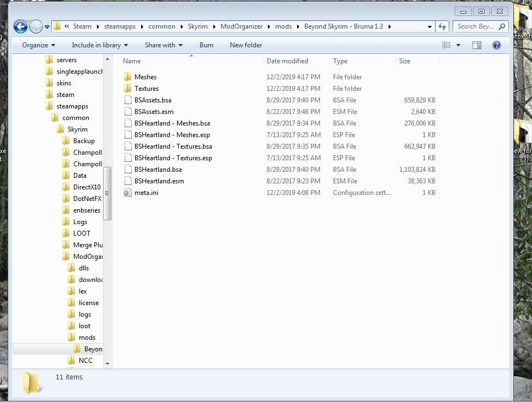Select BSHeartland - Textures.esp file

point(173,157)
